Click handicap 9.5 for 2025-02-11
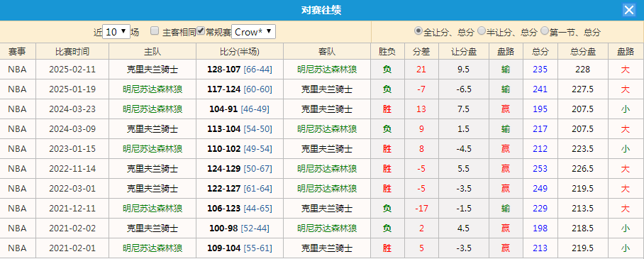This screenshot has height=259, width=644. [x=463, y=70]
